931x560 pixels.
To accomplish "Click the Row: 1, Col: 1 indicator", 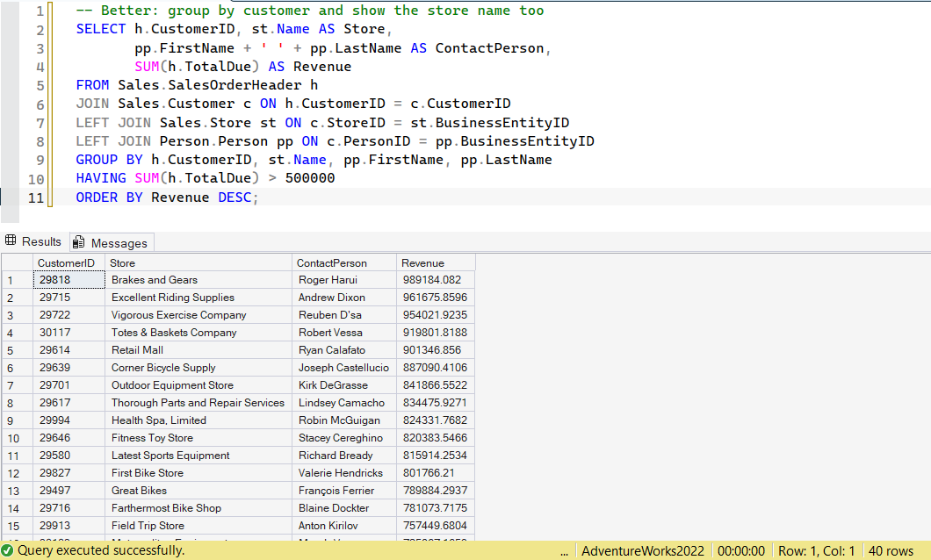I will point(817,551).
